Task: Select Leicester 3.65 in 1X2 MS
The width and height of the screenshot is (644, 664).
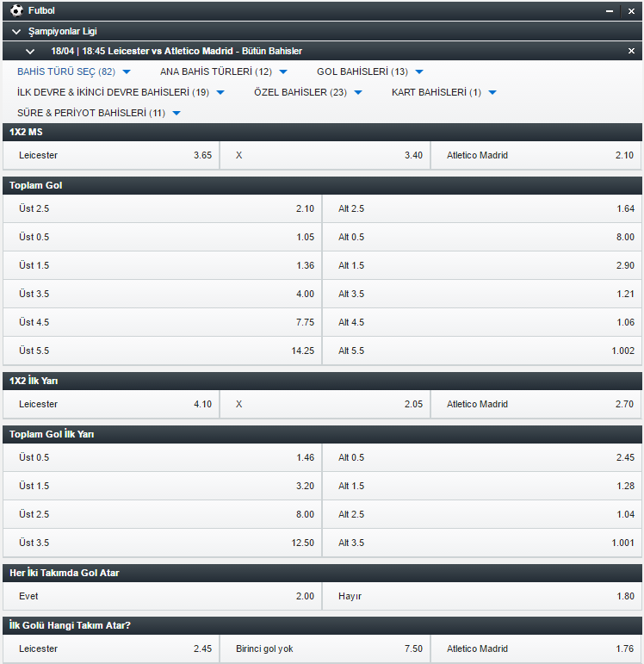Action: click(111, 155)
